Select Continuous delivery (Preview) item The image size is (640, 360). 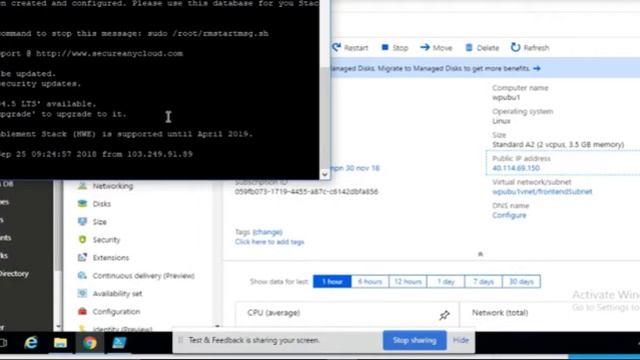143,276
